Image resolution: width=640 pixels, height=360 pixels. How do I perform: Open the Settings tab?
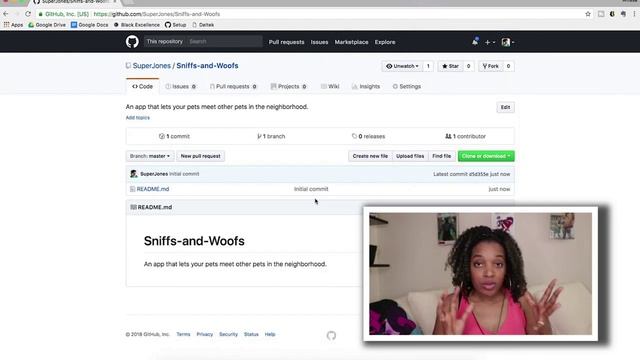407,87
